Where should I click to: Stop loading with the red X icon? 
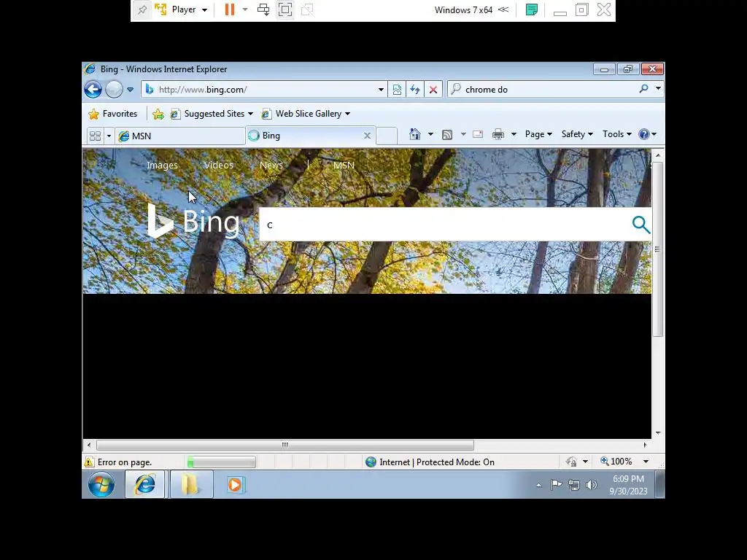point(433,90)
